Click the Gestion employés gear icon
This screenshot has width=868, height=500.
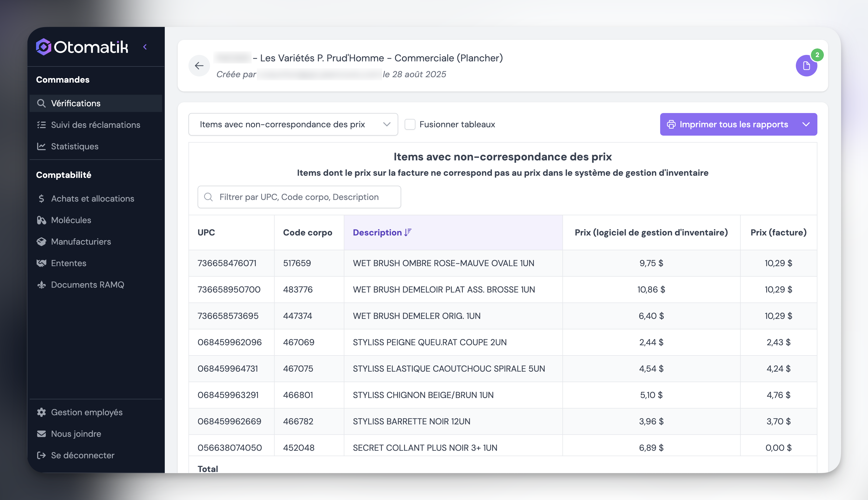tap(41, 412)
